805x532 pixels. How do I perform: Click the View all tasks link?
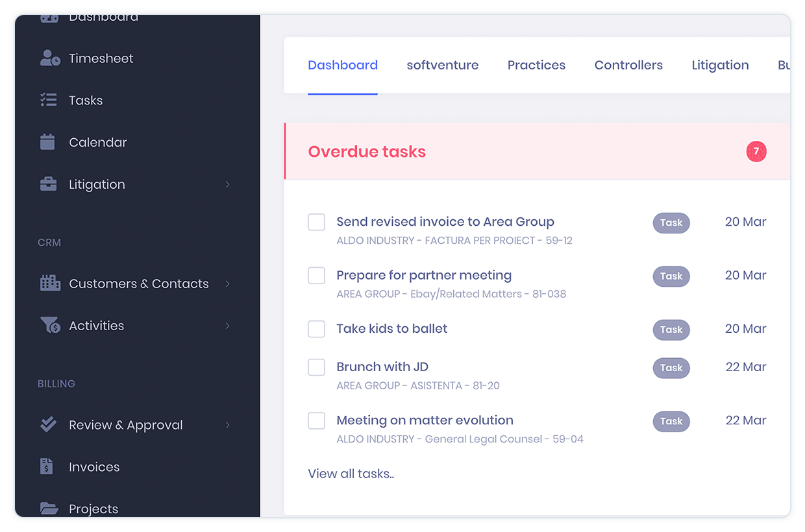point(351,474)
